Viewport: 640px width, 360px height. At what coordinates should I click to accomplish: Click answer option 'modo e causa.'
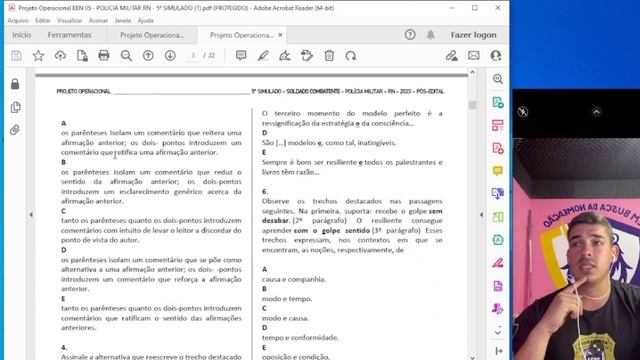coord(285,318)
